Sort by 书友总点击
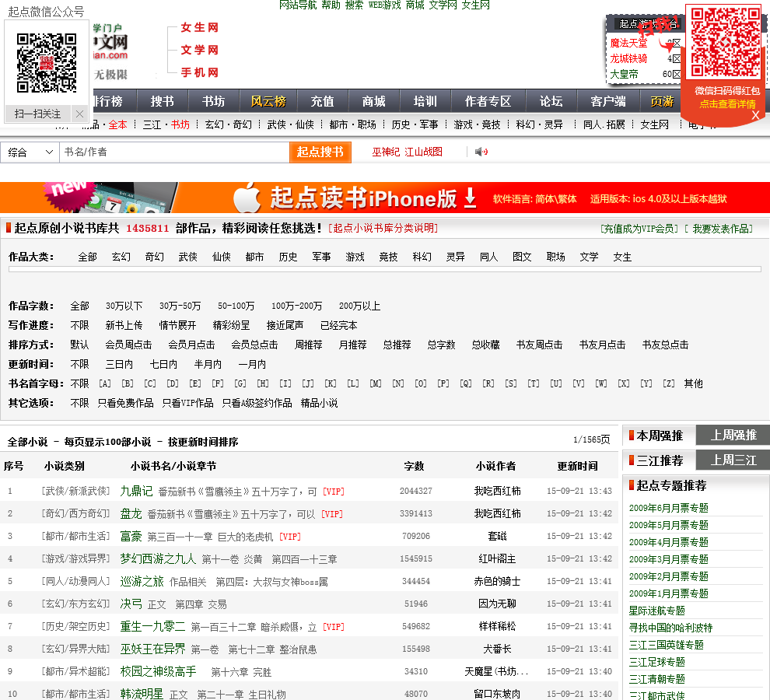Image resolution: width=770 pixels, height=700 pixels. pyautogui.click(x=665, y=345)
